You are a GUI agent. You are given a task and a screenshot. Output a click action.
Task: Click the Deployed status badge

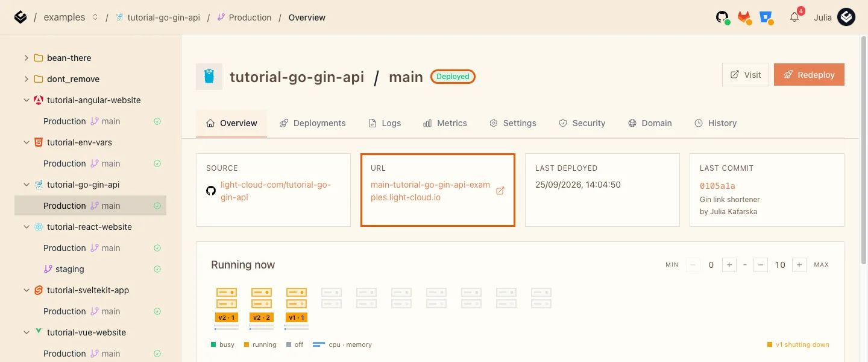[453, 77]
